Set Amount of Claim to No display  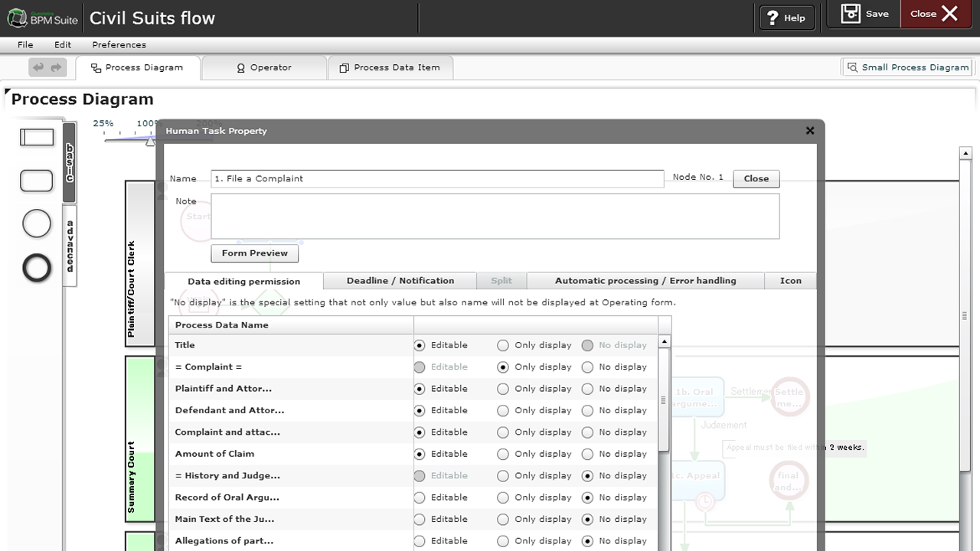tap(587, 455)
